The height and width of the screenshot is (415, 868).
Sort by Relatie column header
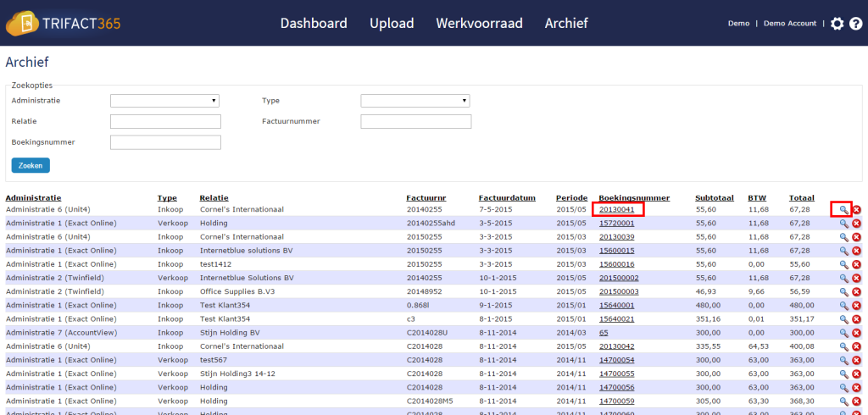(214, 197)
